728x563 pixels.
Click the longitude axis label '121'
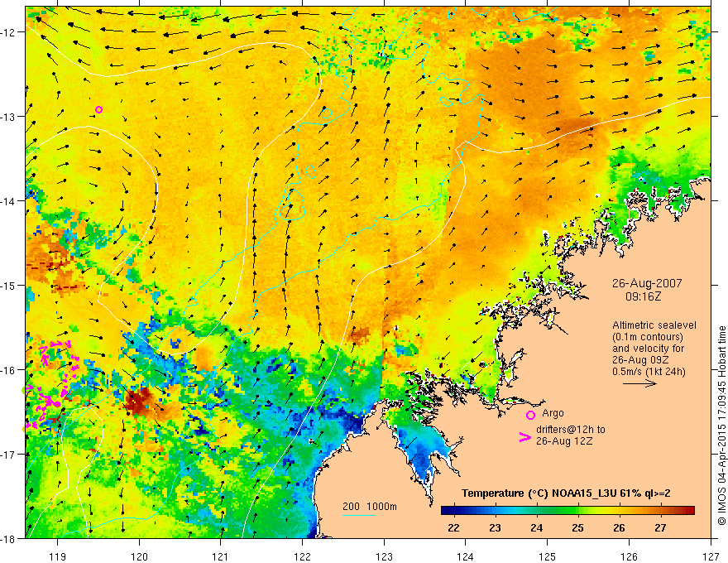point(221,556)
